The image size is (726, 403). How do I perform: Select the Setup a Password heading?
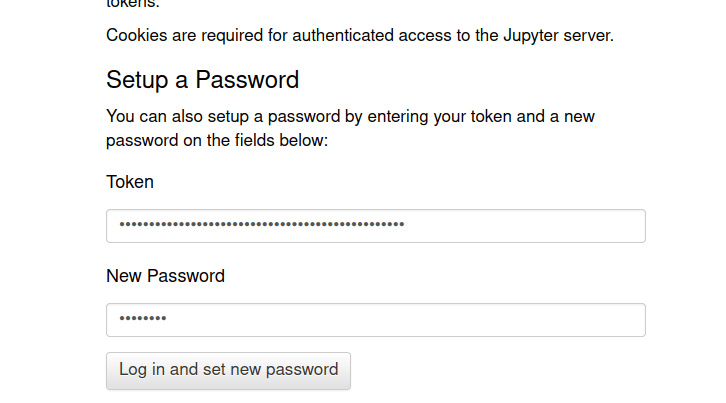202,80
